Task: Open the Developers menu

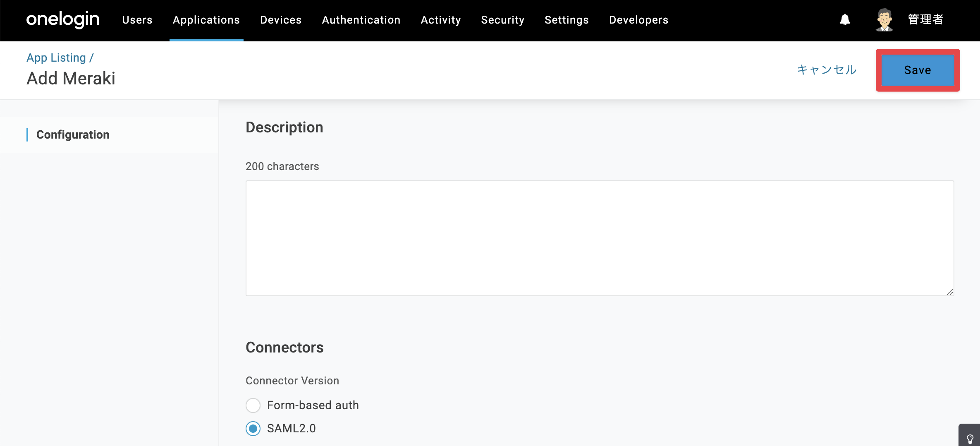Action: coord(638,20)
